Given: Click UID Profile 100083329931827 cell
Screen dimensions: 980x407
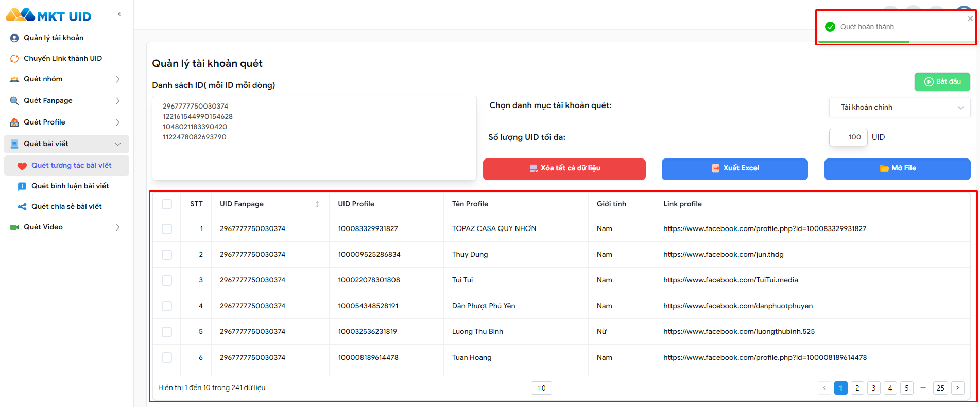Looking at the screenshot, I should click(x=368, y=229).
